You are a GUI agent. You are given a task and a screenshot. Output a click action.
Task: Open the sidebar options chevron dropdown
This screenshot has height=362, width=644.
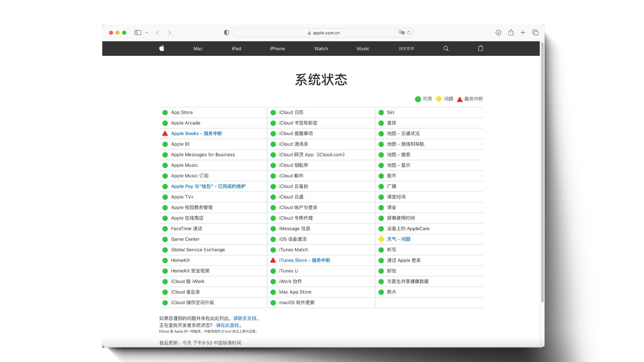pyautogui.click(x=146, y=32)
